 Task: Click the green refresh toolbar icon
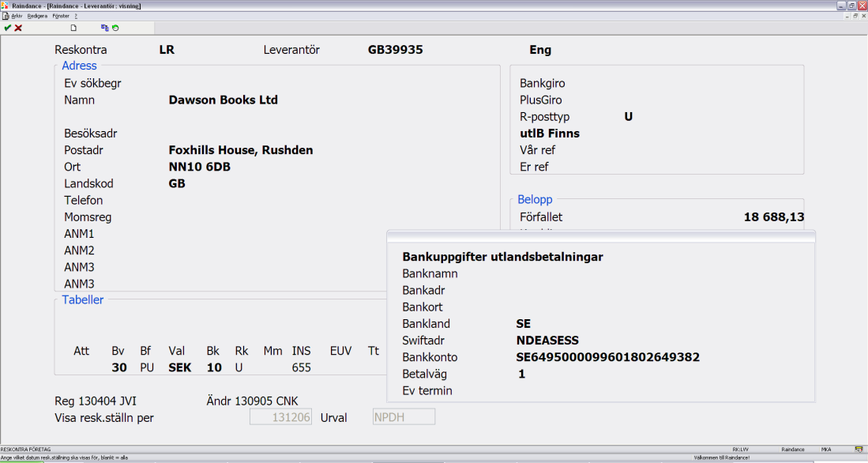(115, 28)
